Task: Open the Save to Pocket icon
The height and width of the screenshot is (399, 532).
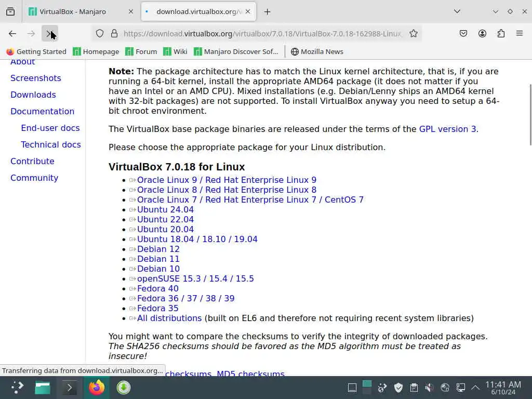Action: tap(463, 34)
